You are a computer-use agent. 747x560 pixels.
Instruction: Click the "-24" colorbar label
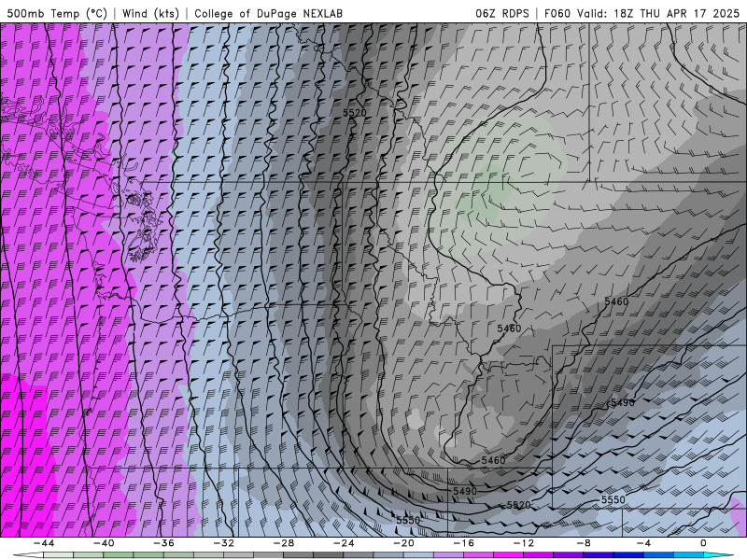(x=344, y=543)
